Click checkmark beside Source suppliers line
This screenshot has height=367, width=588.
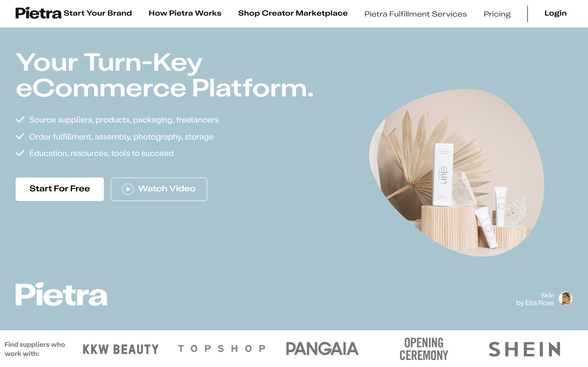coord(20,120)
